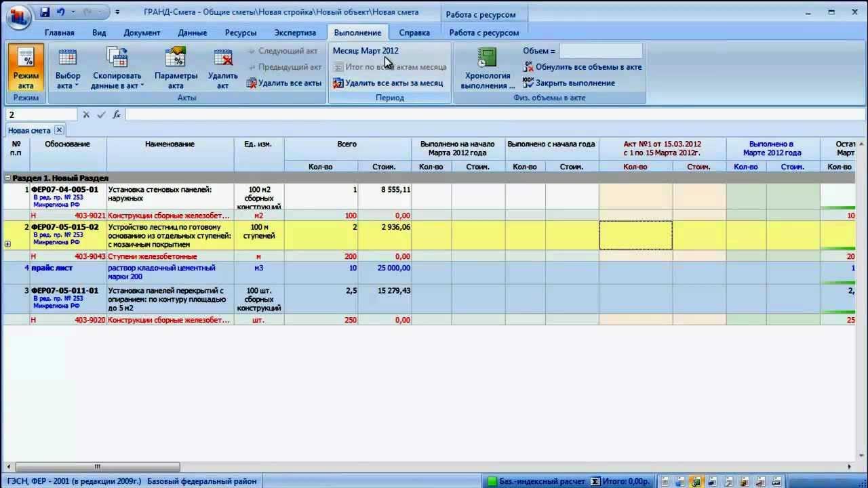868x488 pixels.
Task: Open the Undo history dropdown arrow
Action: click(72, 12)
